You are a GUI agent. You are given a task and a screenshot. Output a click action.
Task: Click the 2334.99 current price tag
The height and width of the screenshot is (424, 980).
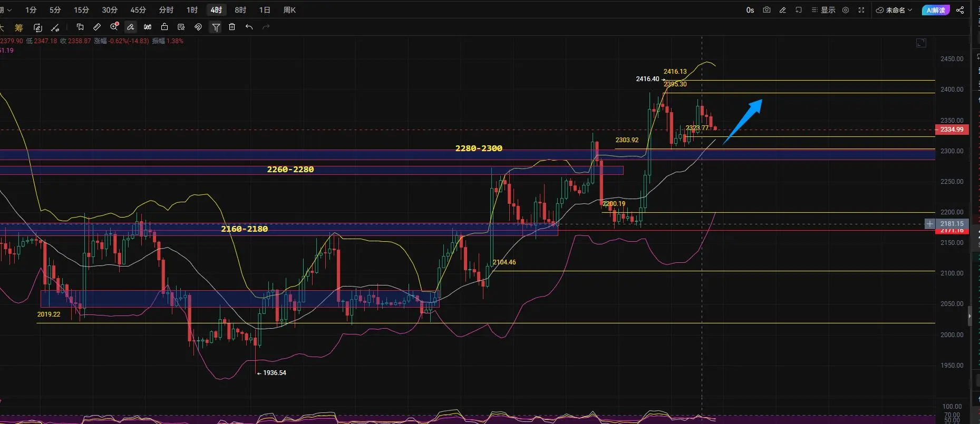pyautogui.click(x=952, y=130)
